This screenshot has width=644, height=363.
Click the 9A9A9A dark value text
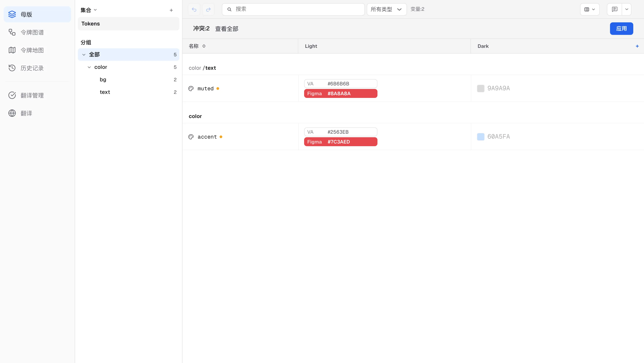click(x=498, y=88)
